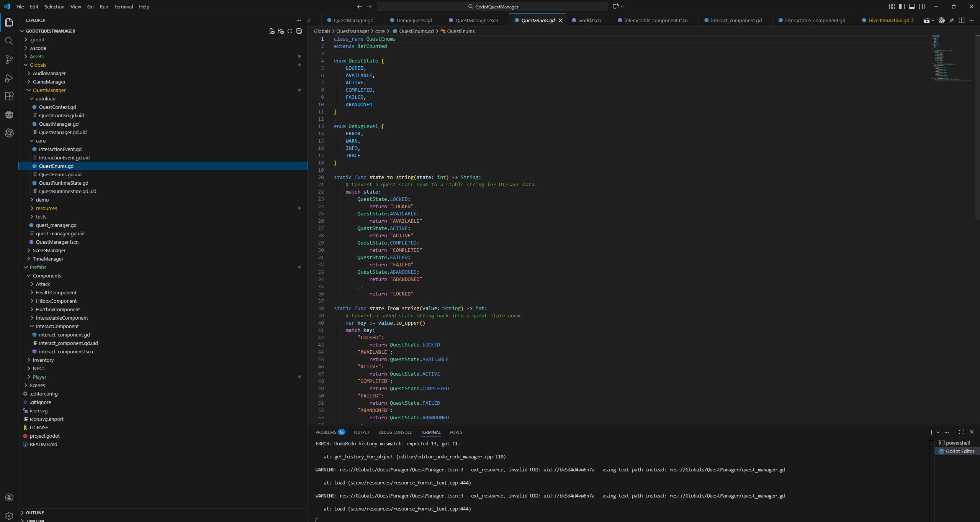Collapse the InteractComponent folder
The height and width of the screenshot is (522, 980).
click(57, 326)
